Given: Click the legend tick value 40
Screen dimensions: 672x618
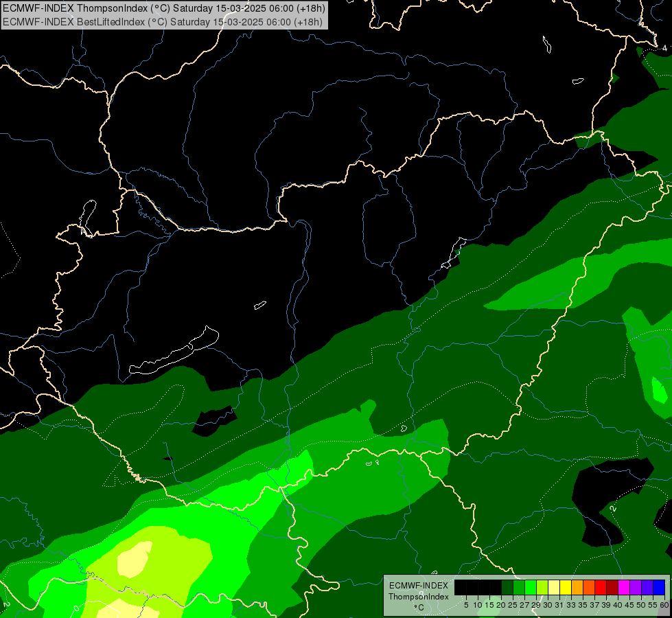Looking at the screenshot, I should pos(618,605).
